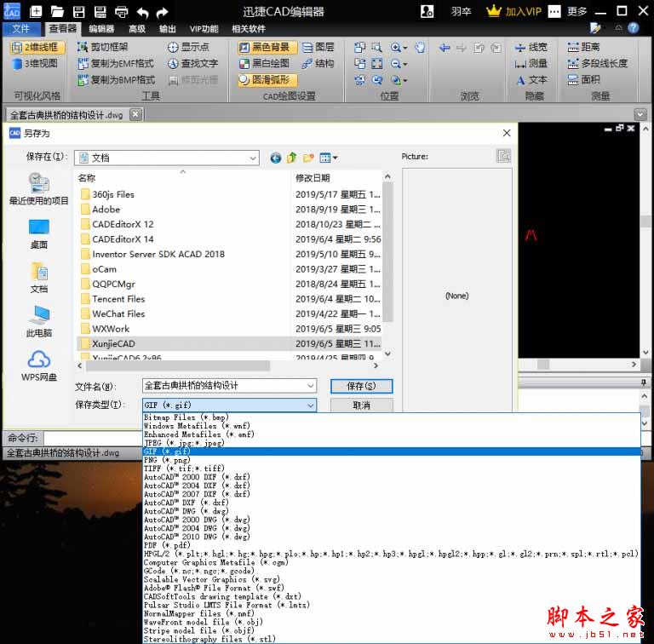The width and height of the screenshot is (654, 644).
Task: Open the 文件 menu
Action: pos(21,29)
